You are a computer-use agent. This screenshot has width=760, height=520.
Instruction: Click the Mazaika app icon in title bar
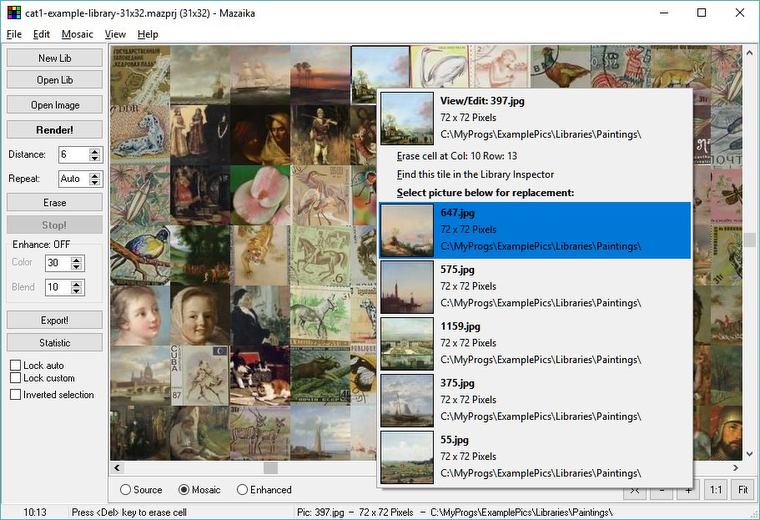14,13
